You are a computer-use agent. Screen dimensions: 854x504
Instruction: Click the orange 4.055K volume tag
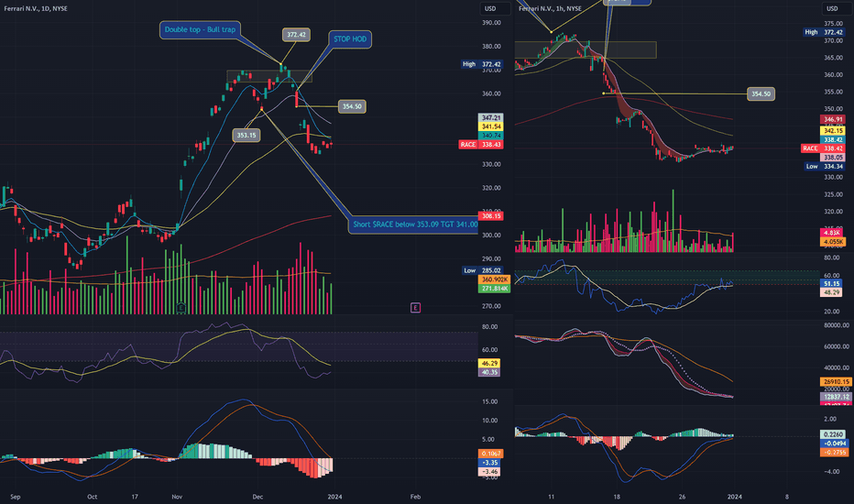pos(833,241)
